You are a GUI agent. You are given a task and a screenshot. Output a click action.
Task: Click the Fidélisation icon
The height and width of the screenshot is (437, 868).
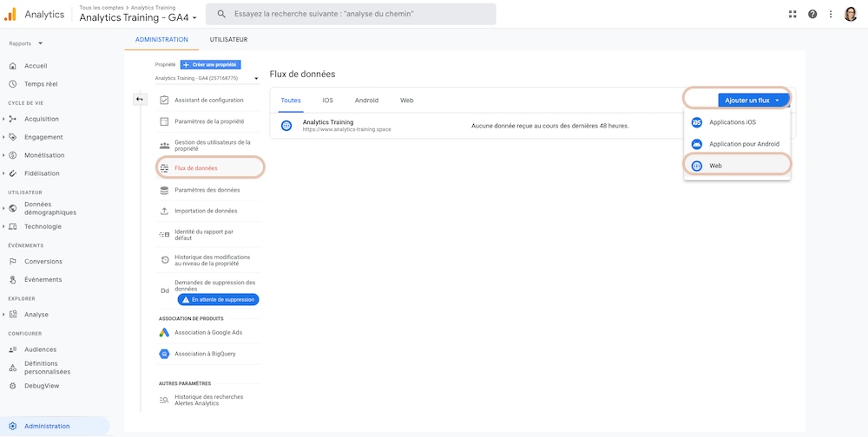tap(13, 173)
